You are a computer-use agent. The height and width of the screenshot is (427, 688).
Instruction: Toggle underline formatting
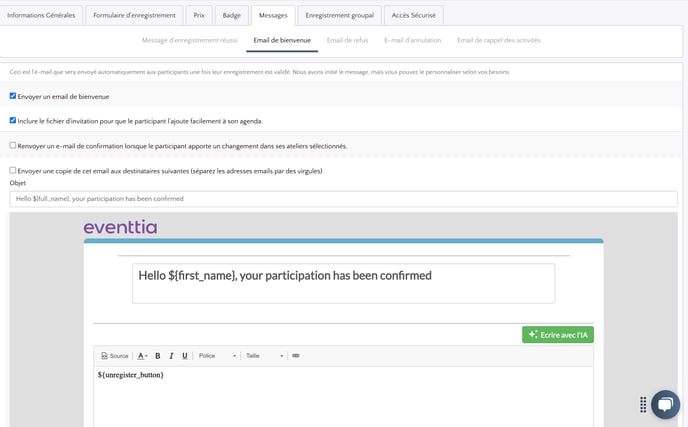tap(185, 356)
